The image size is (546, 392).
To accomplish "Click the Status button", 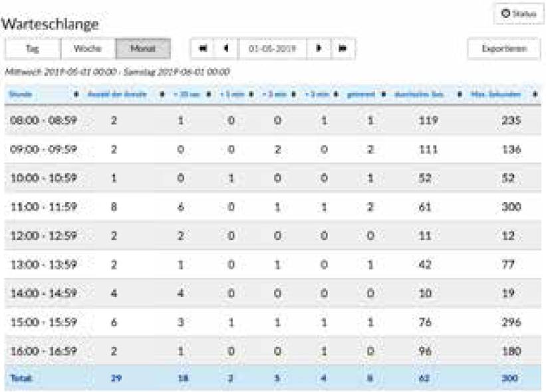I will [x=519, y=14].
